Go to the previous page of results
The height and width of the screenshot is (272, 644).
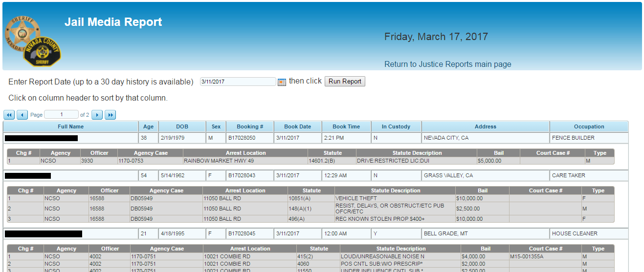point(22,115)
